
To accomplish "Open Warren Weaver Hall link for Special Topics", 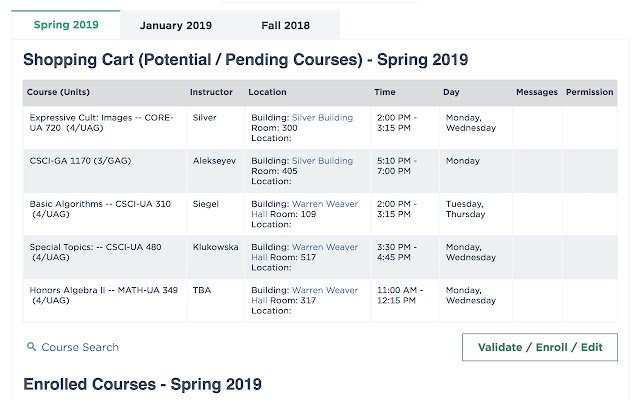I will [x=304, y=252].
